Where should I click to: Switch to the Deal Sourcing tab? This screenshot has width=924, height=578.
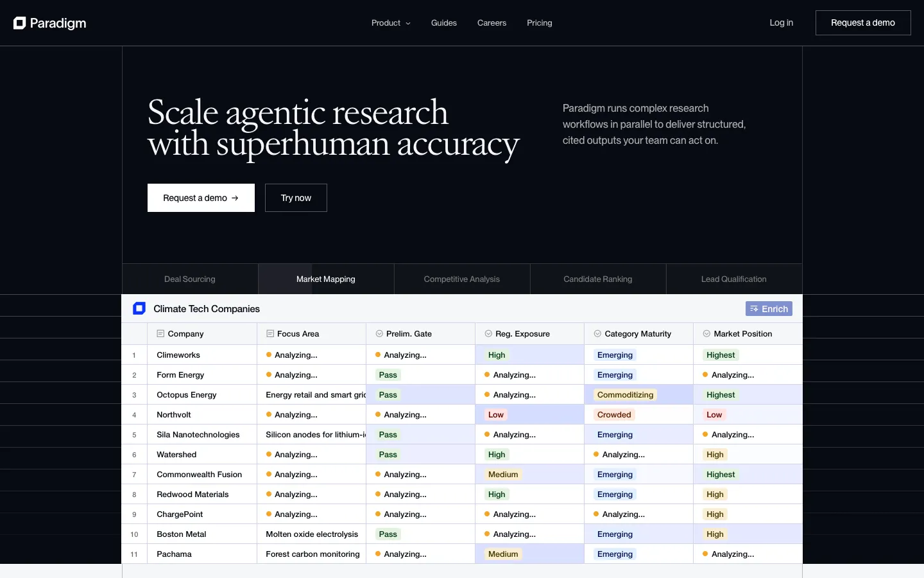[190, 279]
